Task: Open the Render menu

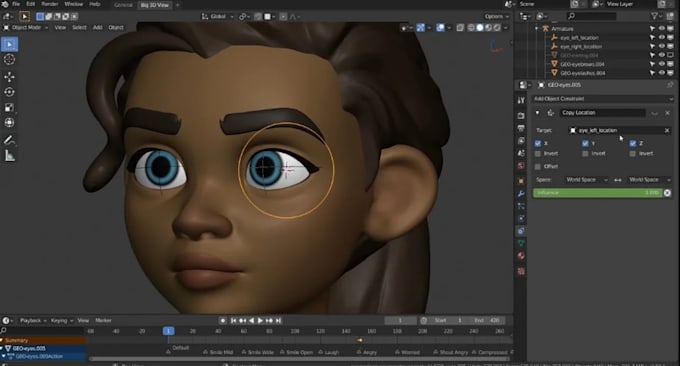Action: (x=49, y=4)
